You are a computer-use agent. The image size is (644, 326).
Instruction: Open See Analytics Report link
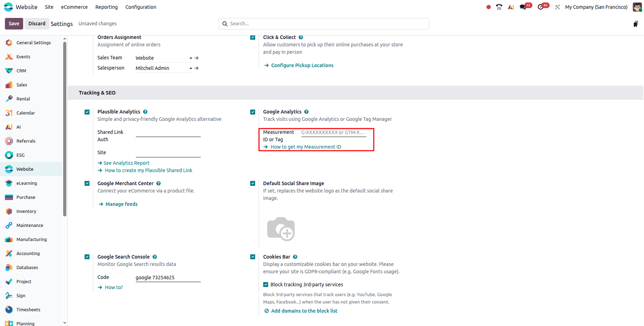click(x=124, y=163)
